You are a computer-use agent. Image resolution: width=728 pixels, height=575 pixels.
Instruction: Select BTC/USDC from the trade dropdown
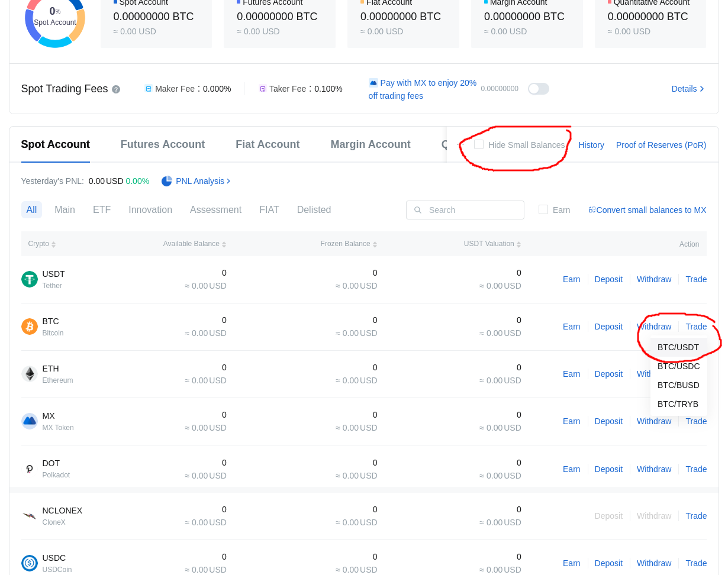point(678,366)
